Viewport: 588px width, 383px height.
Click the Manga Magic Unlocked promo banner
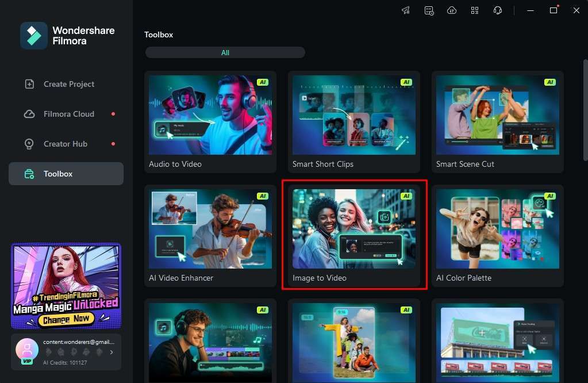pos(66,286)
